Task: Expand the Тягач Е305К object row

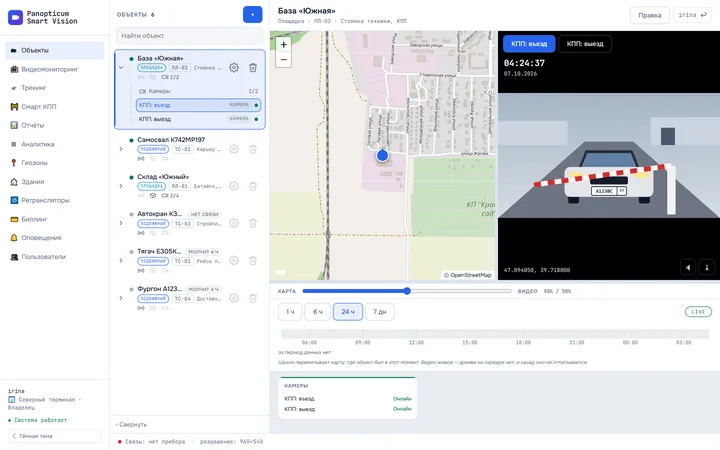Action: click(121, 260)
